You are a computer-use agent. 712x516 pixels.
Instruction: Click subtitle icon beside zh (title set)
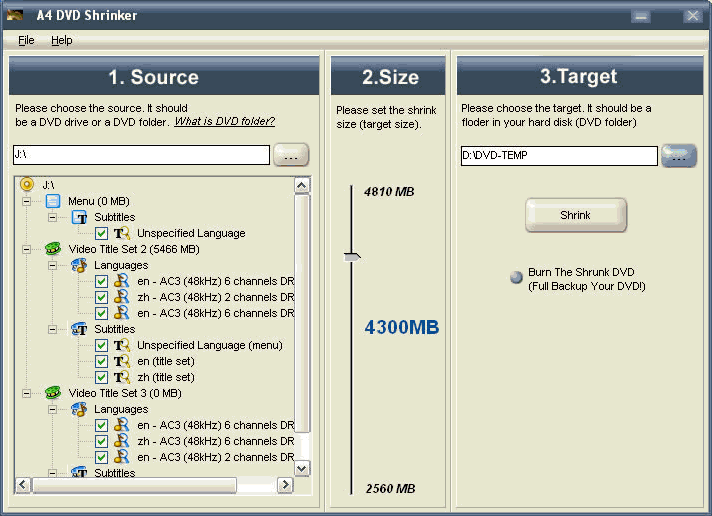coord(122,377)
